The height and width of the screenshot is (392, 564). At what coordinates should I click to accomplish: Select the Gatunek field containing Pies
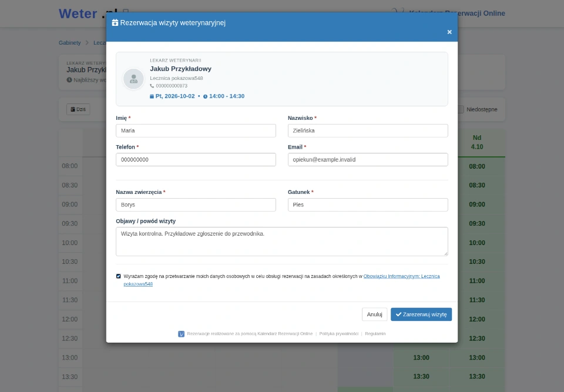(368, 205)
